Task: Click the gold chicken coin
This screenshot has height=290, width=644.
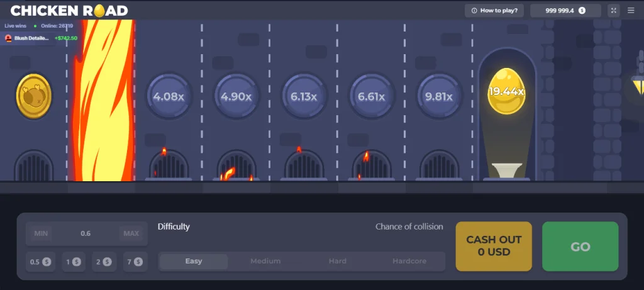Action: 34,96
